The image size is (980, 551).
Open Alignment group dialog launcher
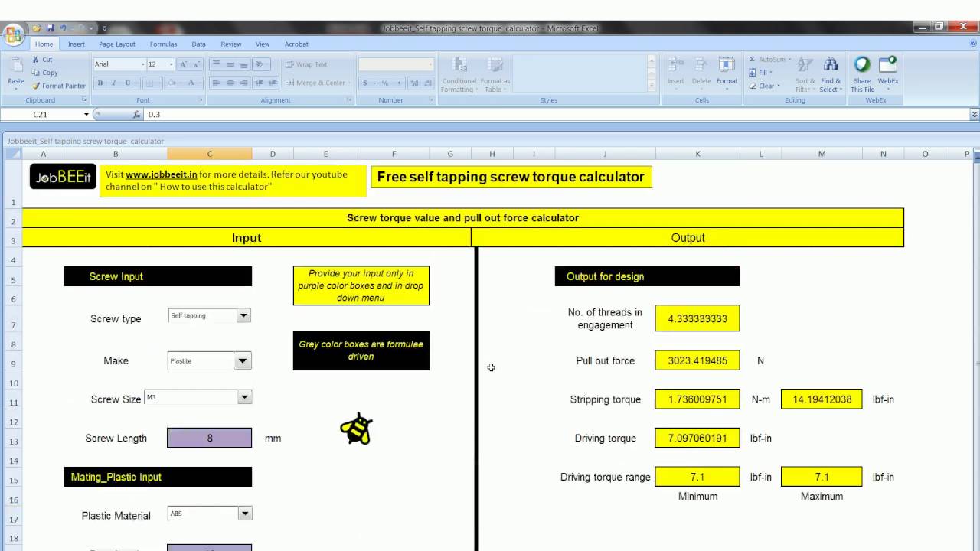(x=349, y=100)
